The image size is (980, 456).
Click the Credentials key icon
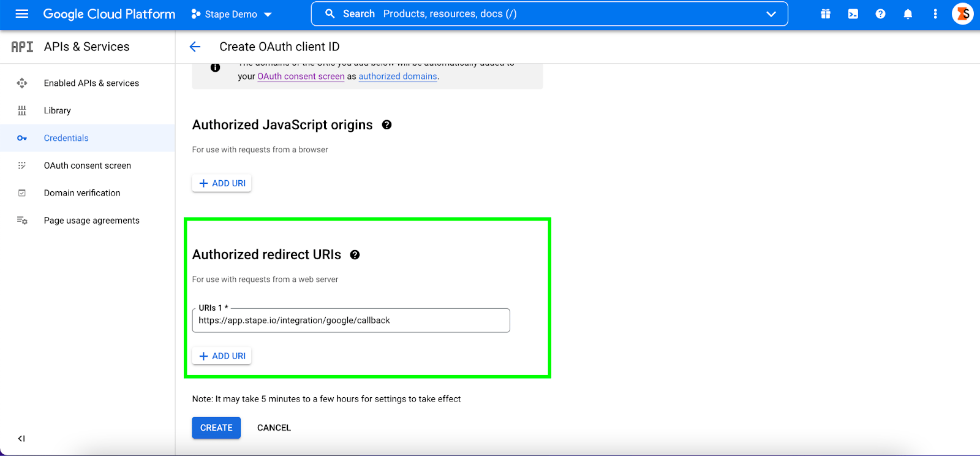(x=22, y=138)
